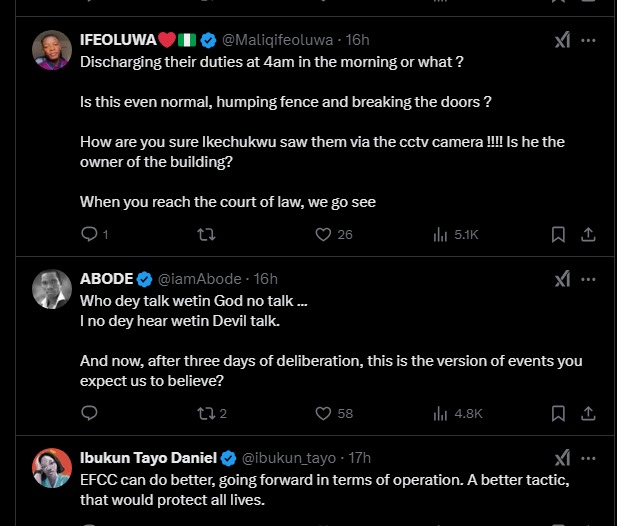Open Ibukun Tayo Daniel's profile avatar

[x=51, y=468]
